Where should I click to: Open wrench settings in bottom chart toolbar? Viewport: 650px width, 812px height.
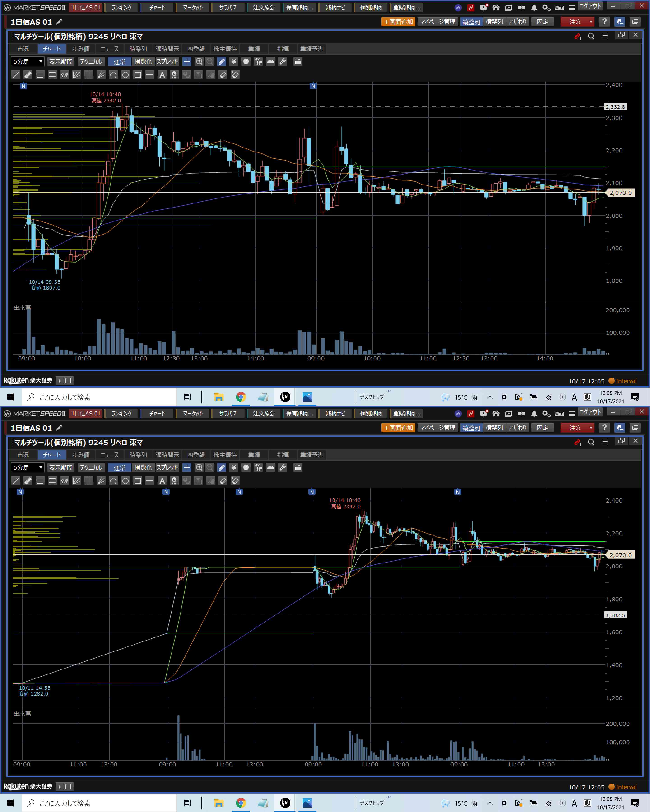283,467
